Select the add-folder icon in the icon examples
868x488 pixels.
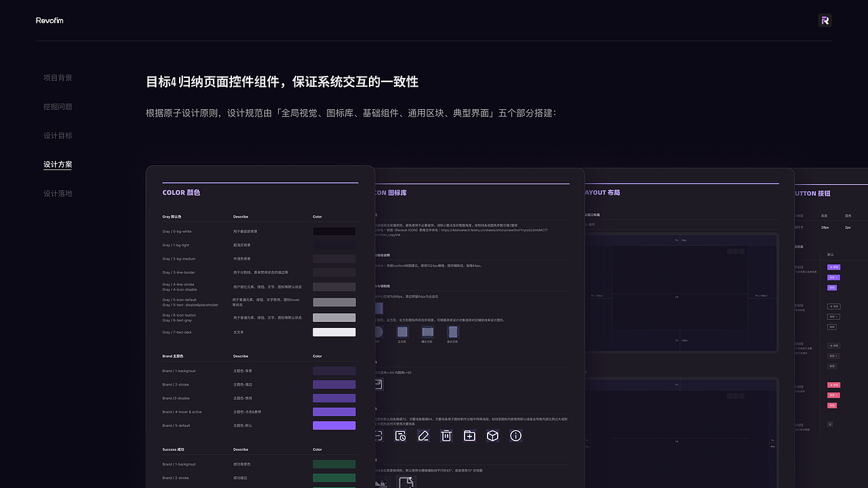(469, 436)
